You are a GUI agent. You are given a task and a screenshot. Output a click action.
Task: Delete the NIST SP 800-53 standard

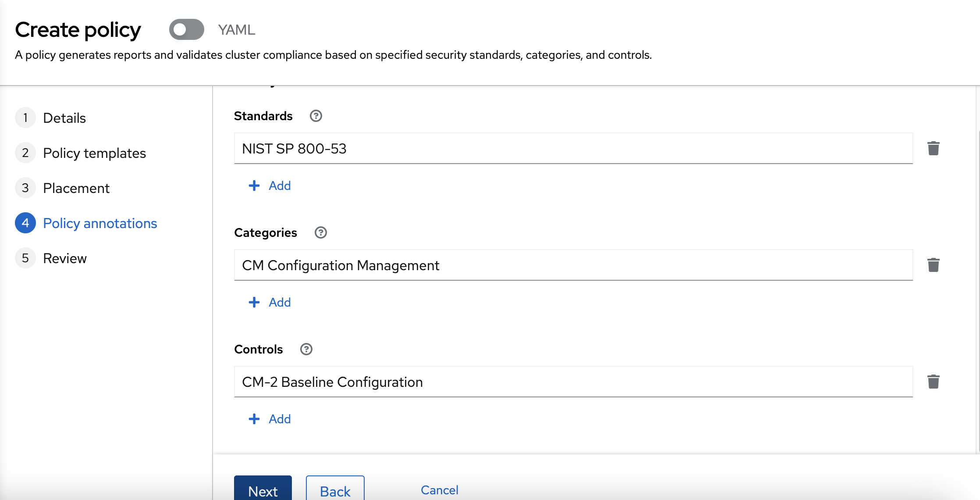pyautogui.click(x=934, y=148)
